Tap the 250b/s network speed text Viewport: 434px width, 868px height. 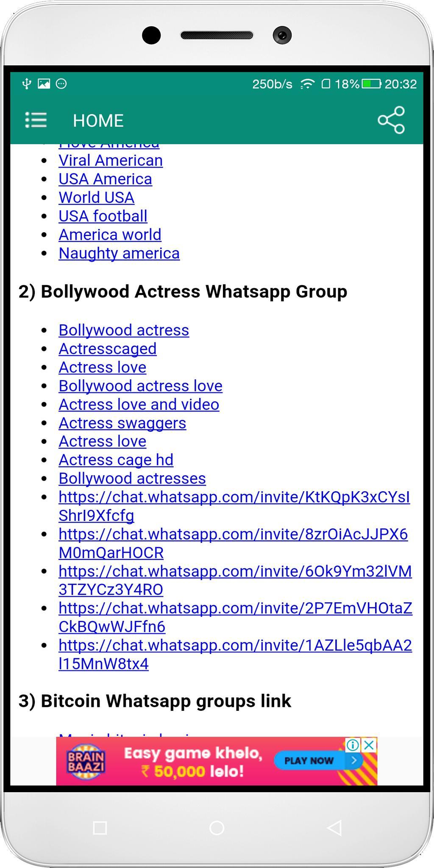pos(273,84)
